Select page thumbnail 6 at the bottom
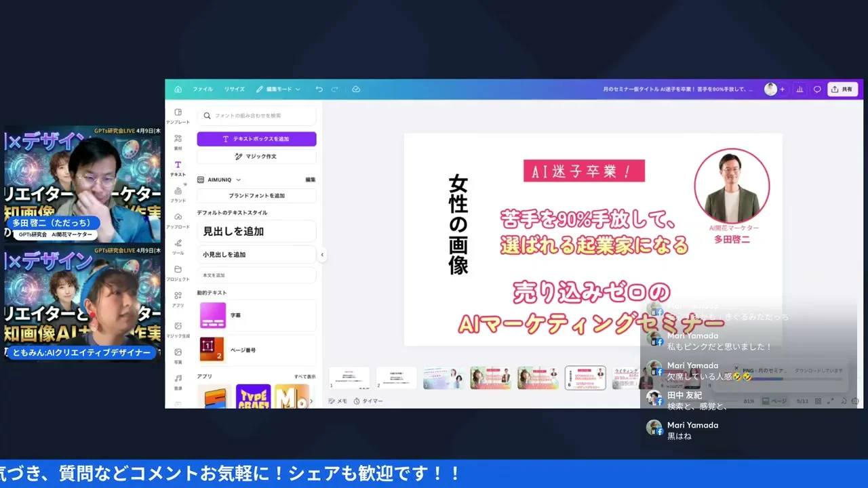 [584, 378]
